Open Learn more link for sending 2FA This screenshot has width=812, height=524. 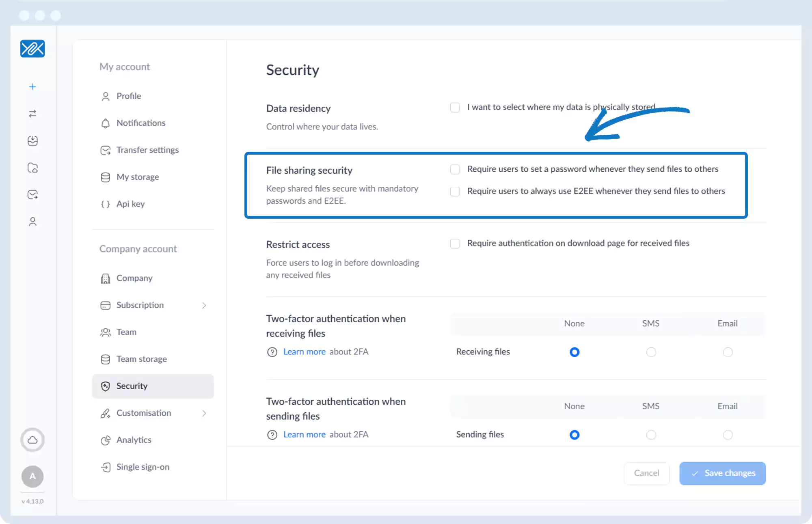tap(304, 435)
